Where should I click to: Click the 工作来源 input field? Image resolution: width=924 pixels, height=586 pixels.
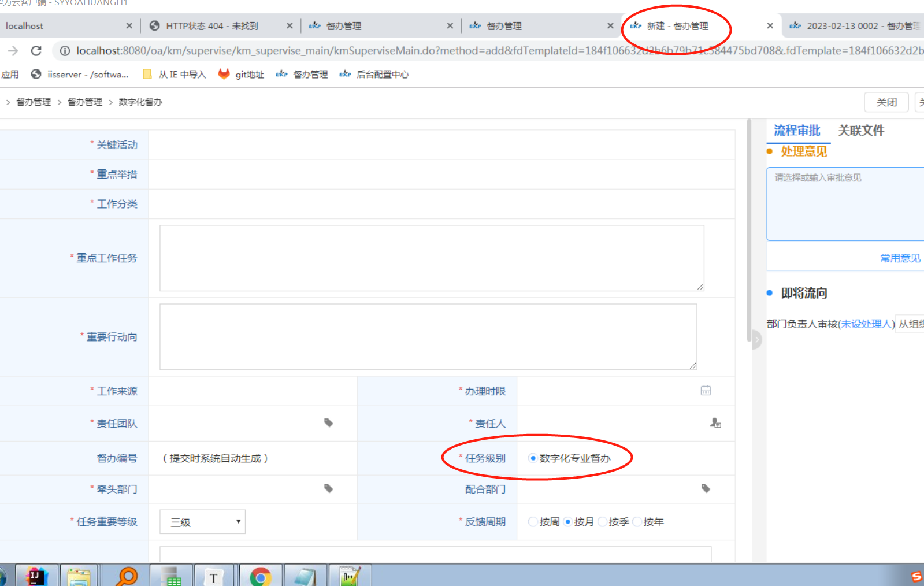pyautogui.click(x=253, y=391)
